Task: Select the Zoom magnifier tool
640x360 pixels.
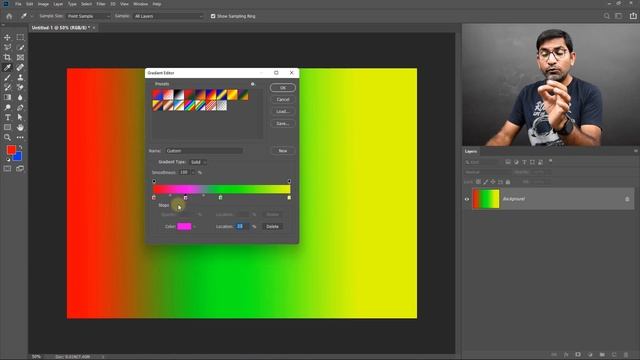Action: point(7,138)
